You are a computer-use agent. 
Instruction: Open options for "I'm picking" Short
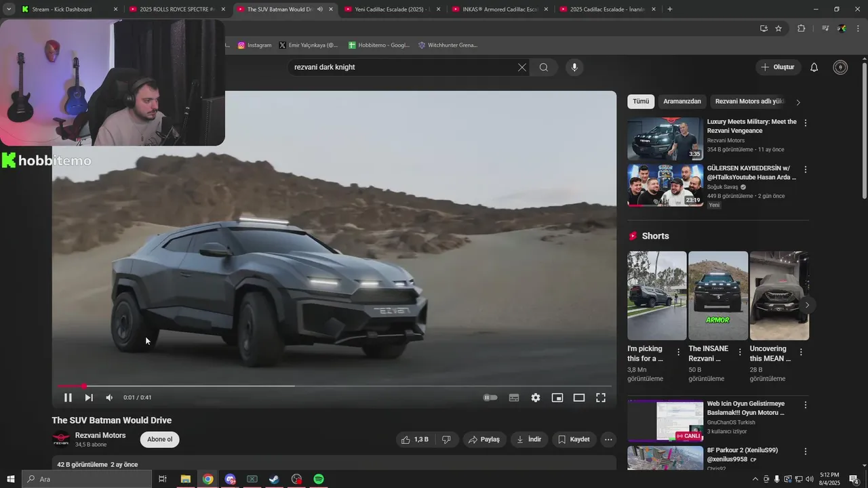(x=678, y=352)
